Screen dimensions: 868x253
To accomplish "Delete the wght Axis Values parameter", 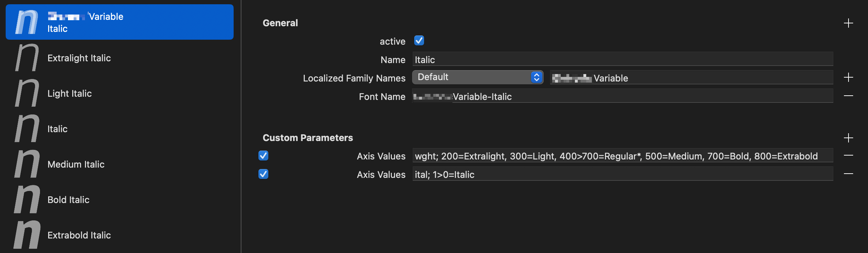I will click(x=848, y=156).
